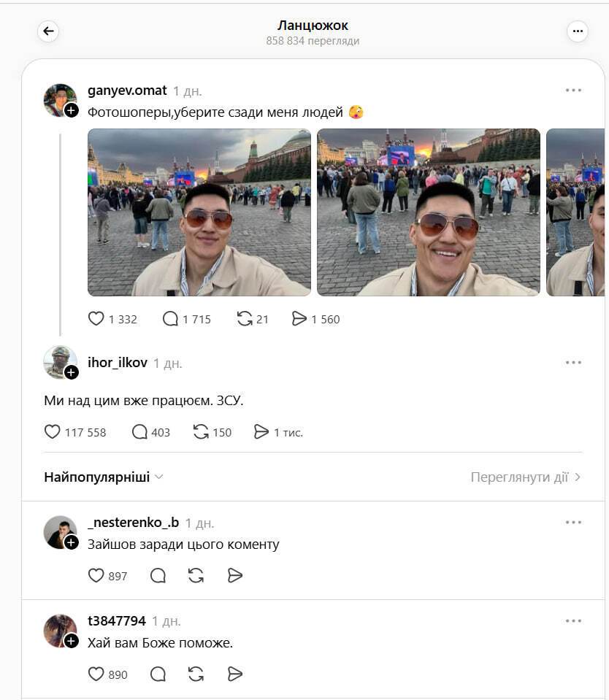Open the first selfie photo thumbnail
609x700 pixels.
click(199, 212)
